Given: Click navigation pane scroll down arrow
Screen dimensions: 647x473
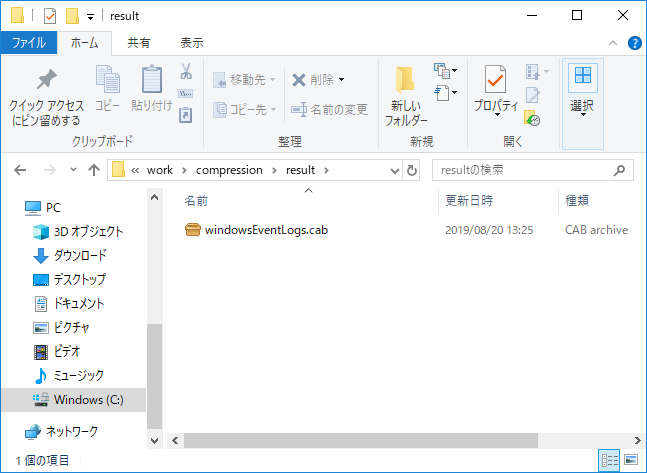Looking at the screenshot, I should [x=154, y=441].
